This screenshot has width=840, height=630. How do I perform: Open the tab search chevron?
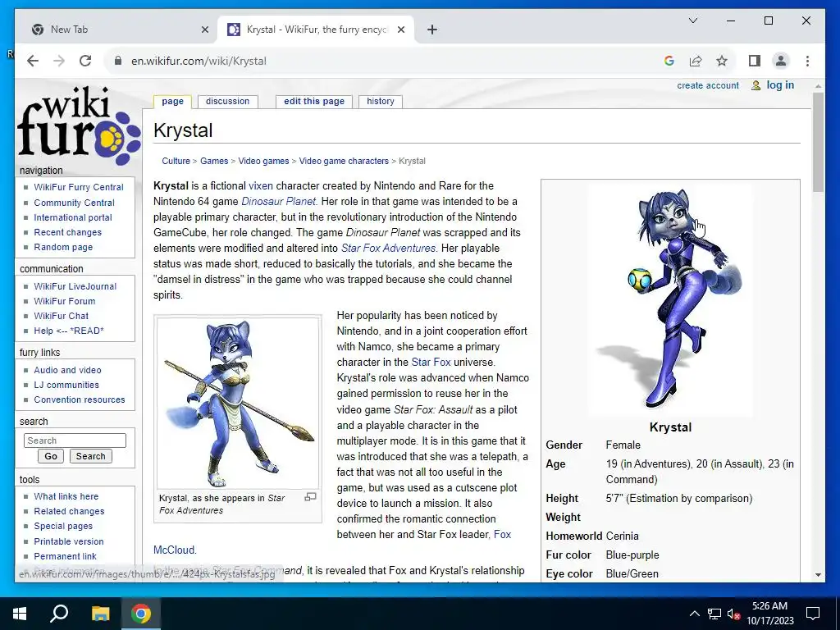692,21
